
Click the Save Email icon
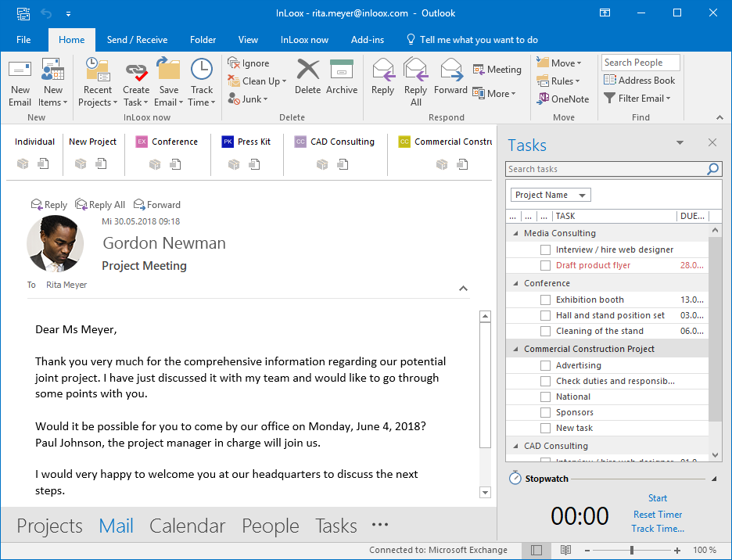168,69
